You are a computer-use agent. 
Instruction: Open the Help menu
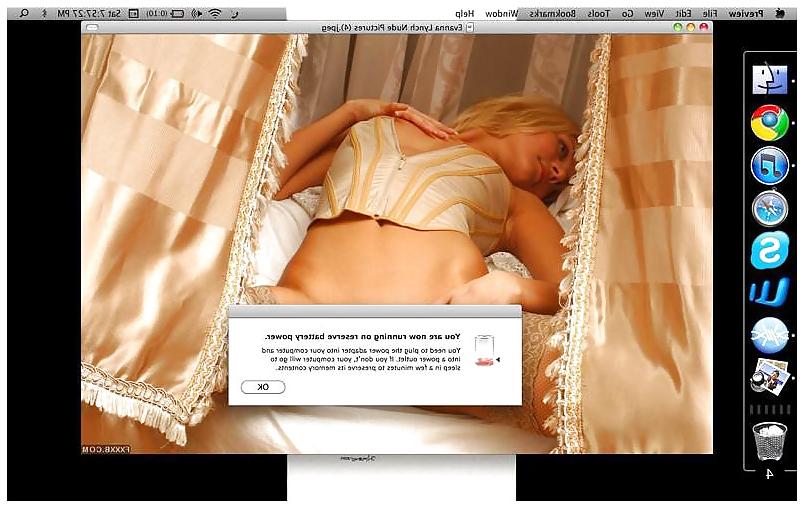464,14
